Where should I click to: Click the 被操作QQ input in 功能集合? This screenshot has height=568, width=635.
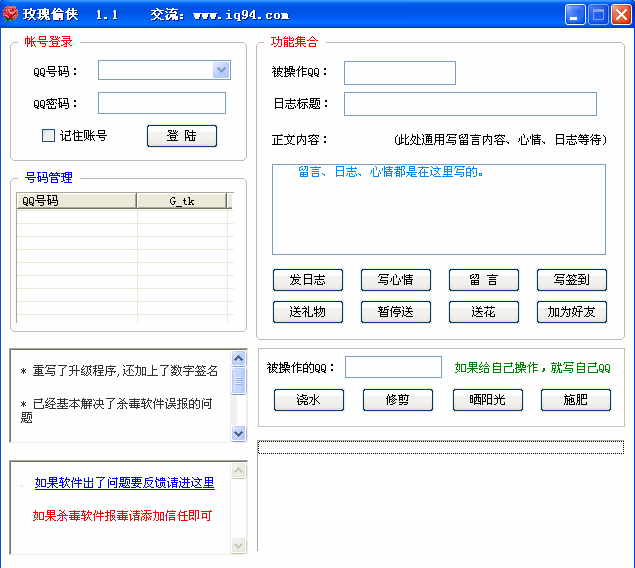(x=399, y=73)
